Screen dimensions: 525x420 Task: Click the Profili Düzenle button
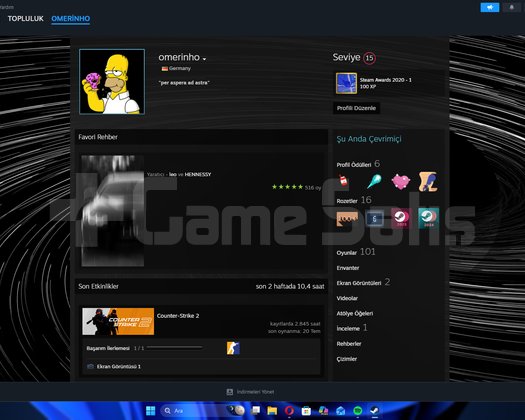coord(356,108)
